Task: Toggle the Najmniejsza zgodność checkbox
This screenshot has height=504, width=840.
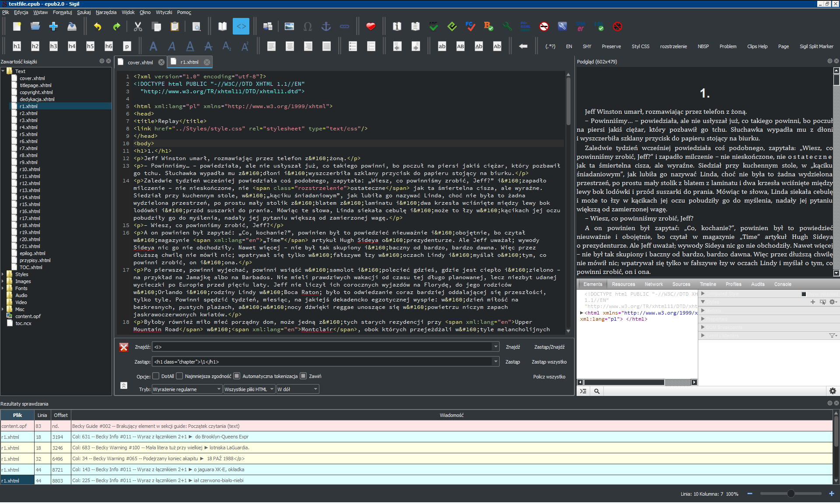Action: point(179,376)
